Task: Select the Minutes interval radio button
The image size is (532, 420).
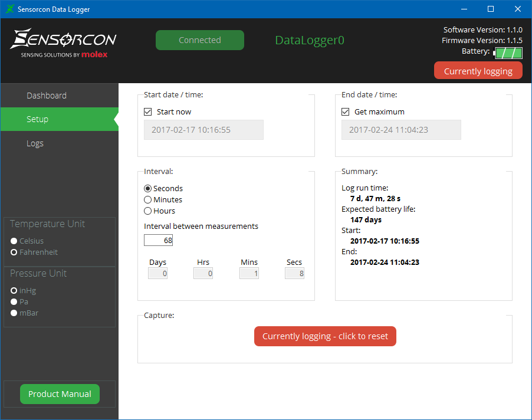Action: tap(147, 200)
